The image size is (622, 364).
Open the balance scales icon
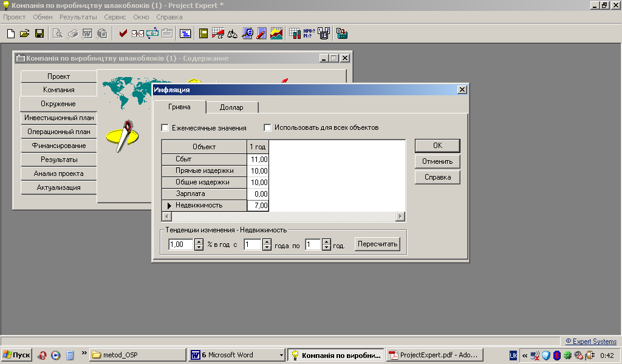[233, 33]
